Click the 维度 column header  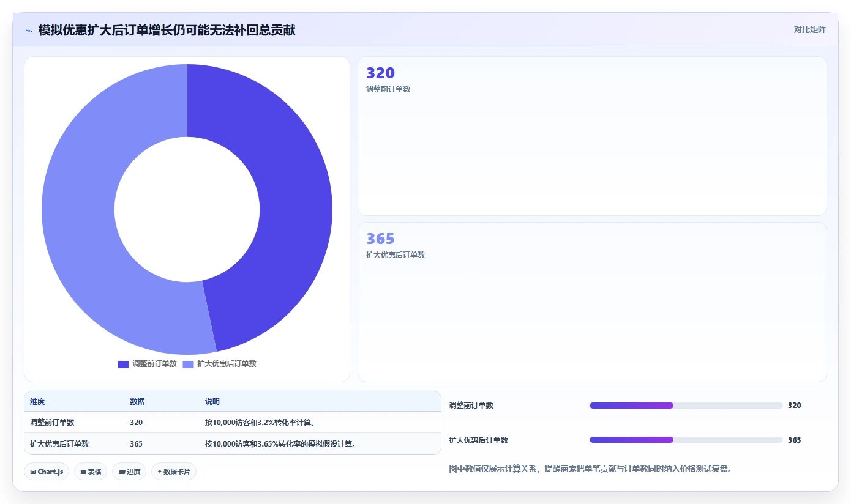pyautogui.click(x=37, y=402)
